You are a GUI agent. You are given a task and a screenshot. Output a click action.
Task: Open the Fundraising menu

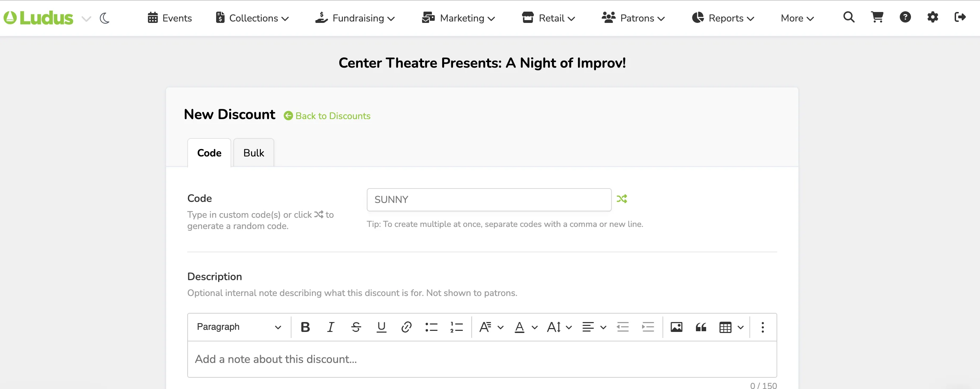click(355, 18)
